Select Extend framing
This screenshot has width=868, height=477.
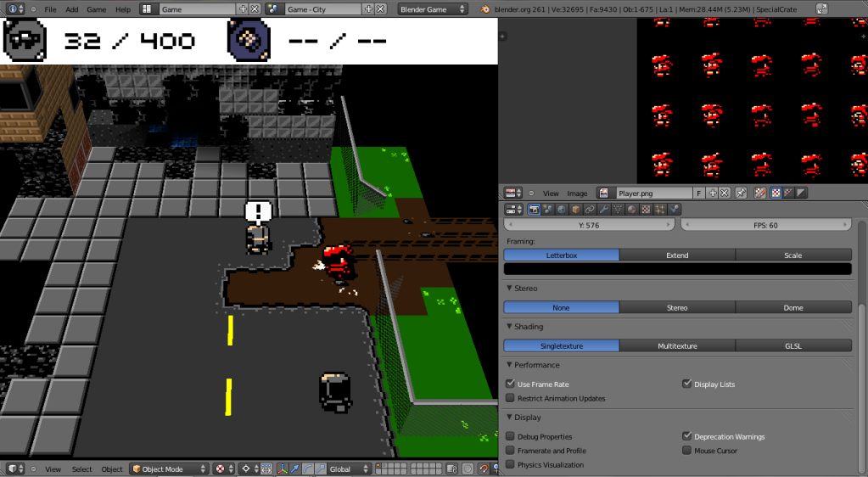(677, 255)
